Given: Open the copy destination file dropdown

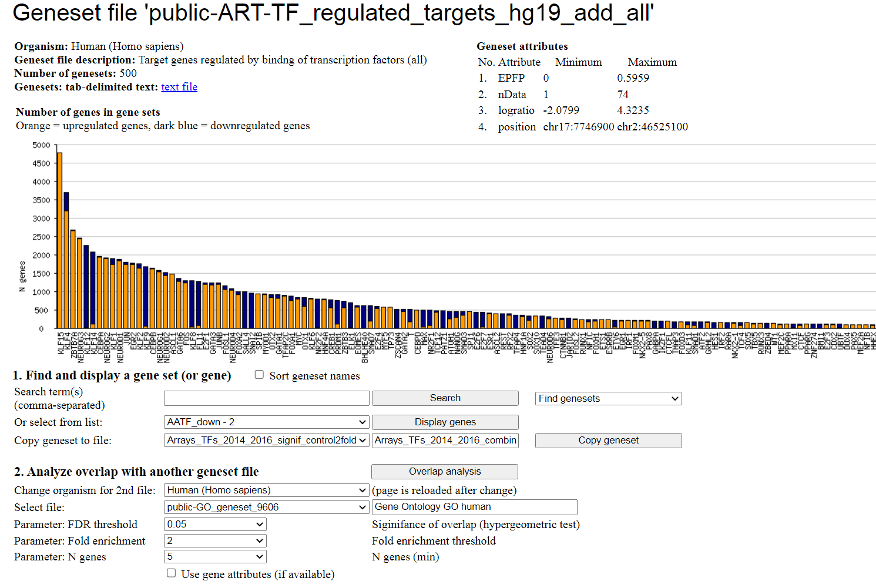Looking at the screenshot, I should [266, 441].
